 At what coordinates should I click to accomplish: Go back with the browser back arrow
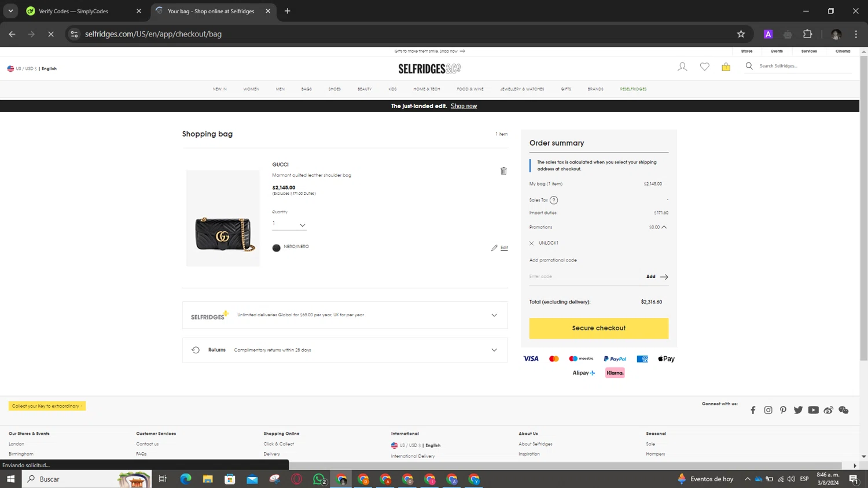pyautogui.click(x=12, y=34)
